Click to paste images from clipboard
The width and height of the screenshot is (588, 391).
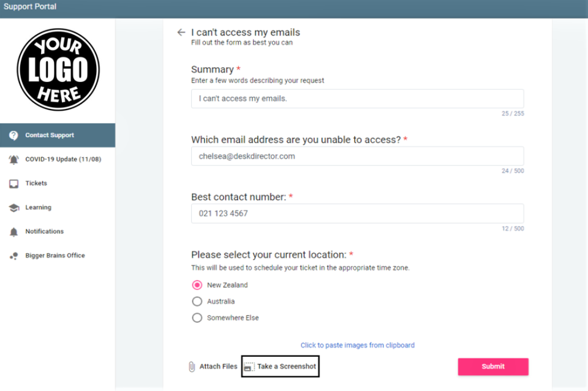coord(357,344)
